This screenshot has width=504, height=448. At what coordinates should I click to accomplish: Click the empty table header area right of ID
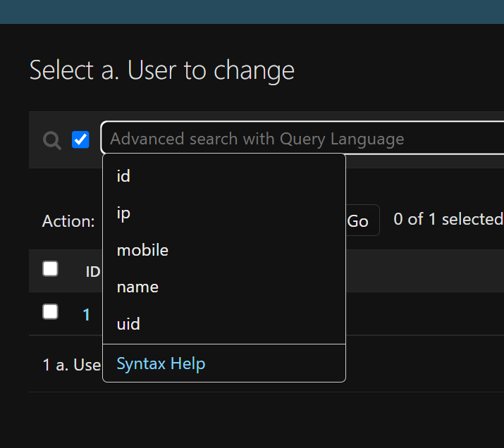423,270
